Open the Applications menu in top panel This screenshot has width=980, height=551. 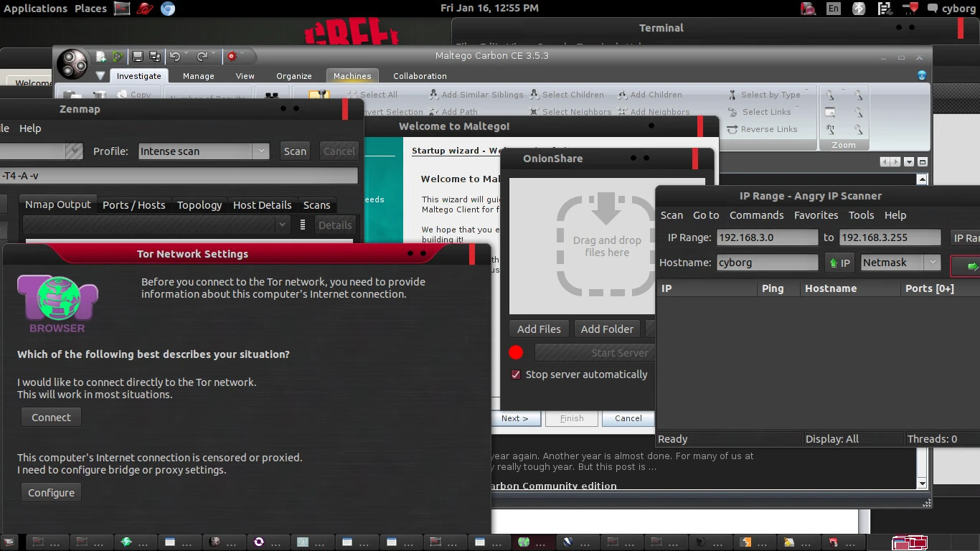click(36, 9)
